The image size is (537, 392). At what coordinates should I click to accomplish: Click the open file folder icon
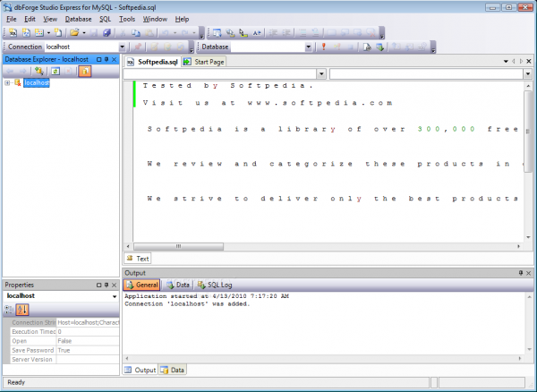click(x=74, y=32)
